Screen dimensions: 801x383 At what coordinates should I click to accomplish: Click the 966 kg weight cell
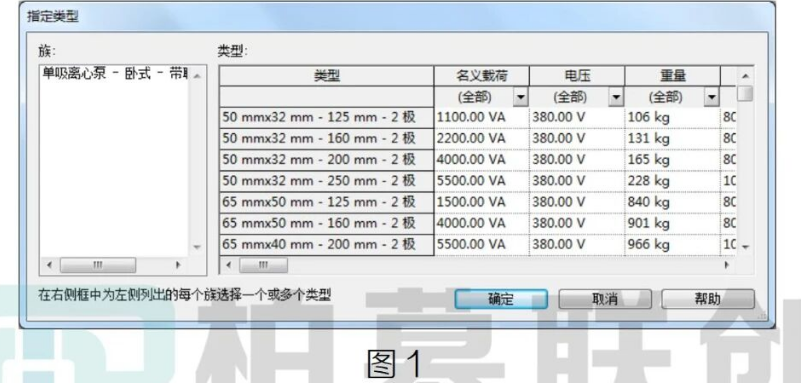click(673, 245)
